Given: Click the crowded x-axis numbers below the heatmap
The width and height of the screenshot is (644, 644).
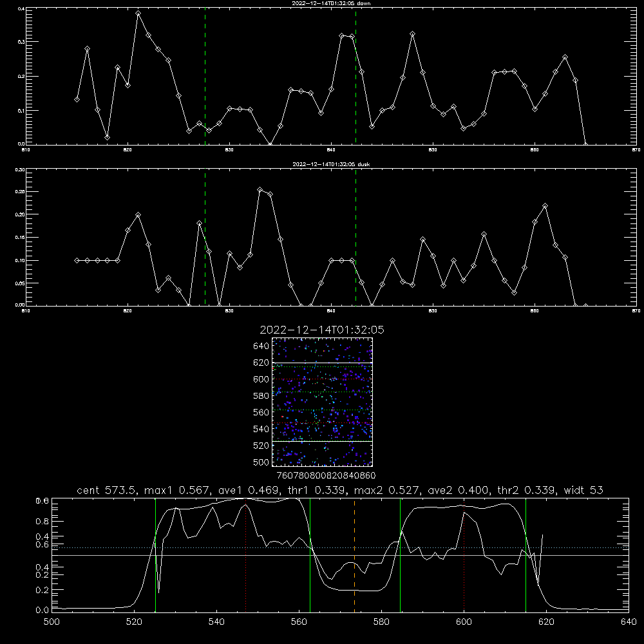Looking at the screenshot, I should [326, 476].
